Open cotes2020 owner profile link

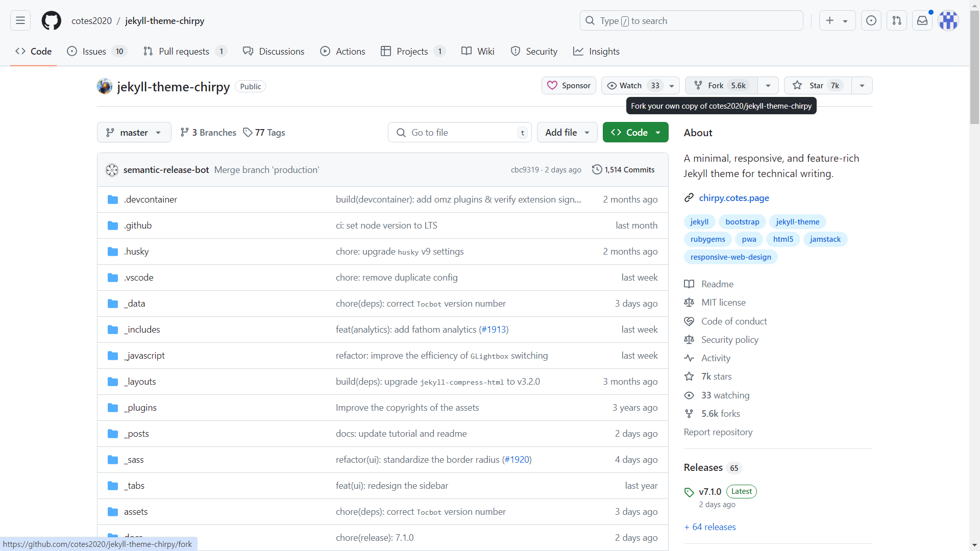point(91,21)
